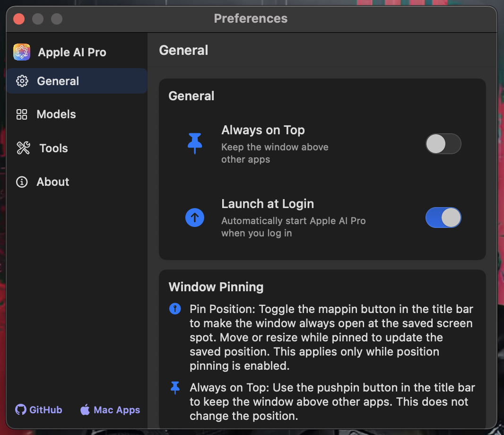
Task: Go to the About section
Action: point(52,182)
